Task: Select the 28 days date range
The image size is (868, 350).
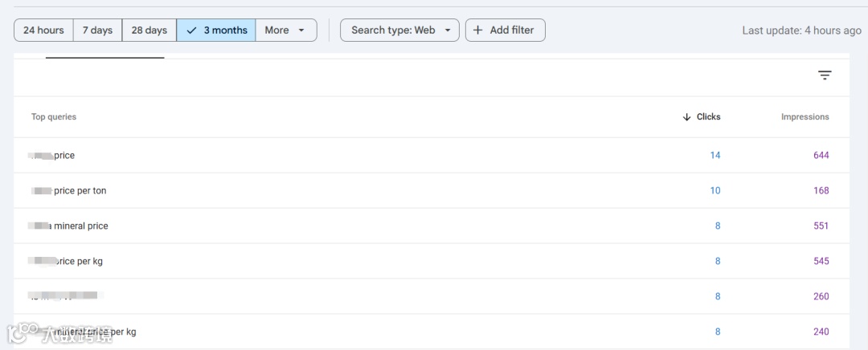Action: click(x=149, y=31)
